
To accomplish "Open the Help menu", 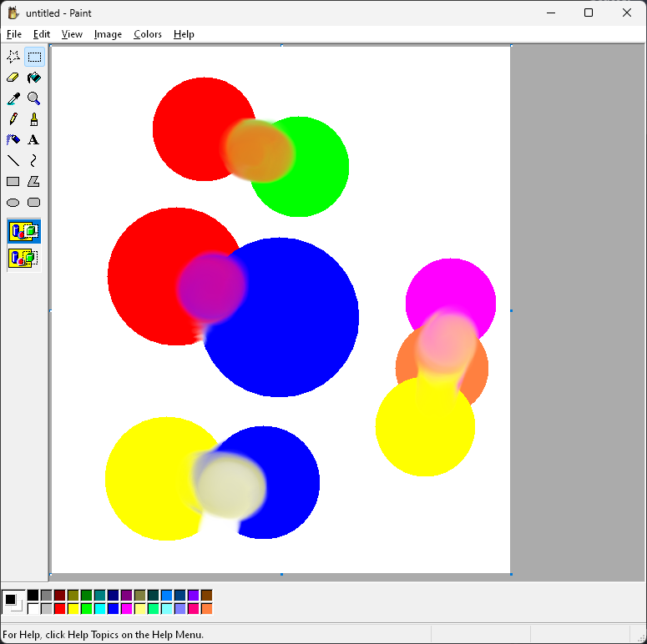I will pyautogui.click(x=184, y=34).
